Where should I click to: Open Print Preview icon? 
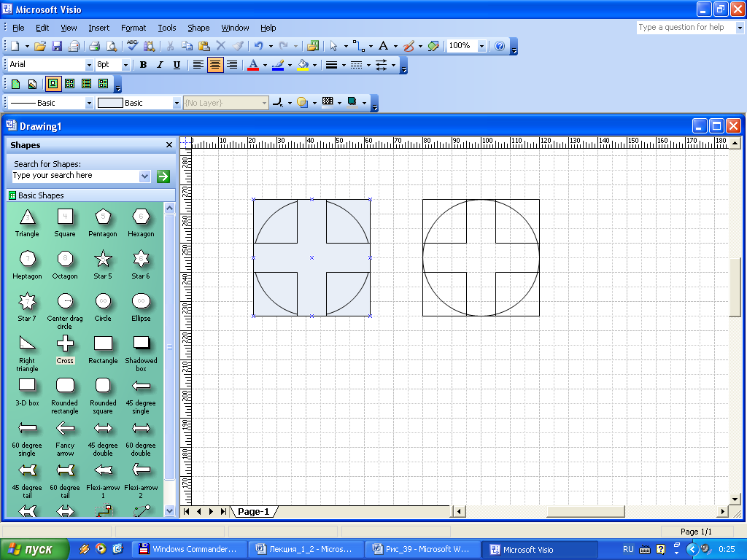coord(112,46)
